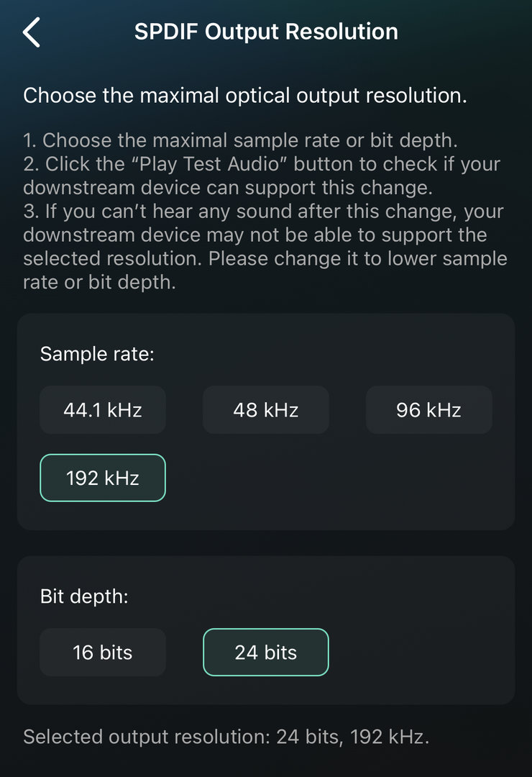The width and height of the screenshot is (532, 777).
Task: Click the "Choose the maximal optical output resolution" heading
Action: 245,96
